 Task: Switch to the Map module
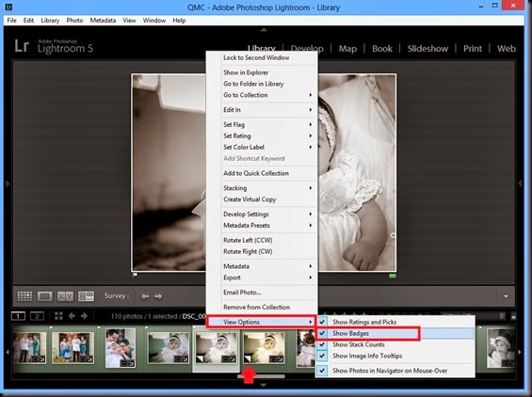pyautogui.click(x=347, y=49)
